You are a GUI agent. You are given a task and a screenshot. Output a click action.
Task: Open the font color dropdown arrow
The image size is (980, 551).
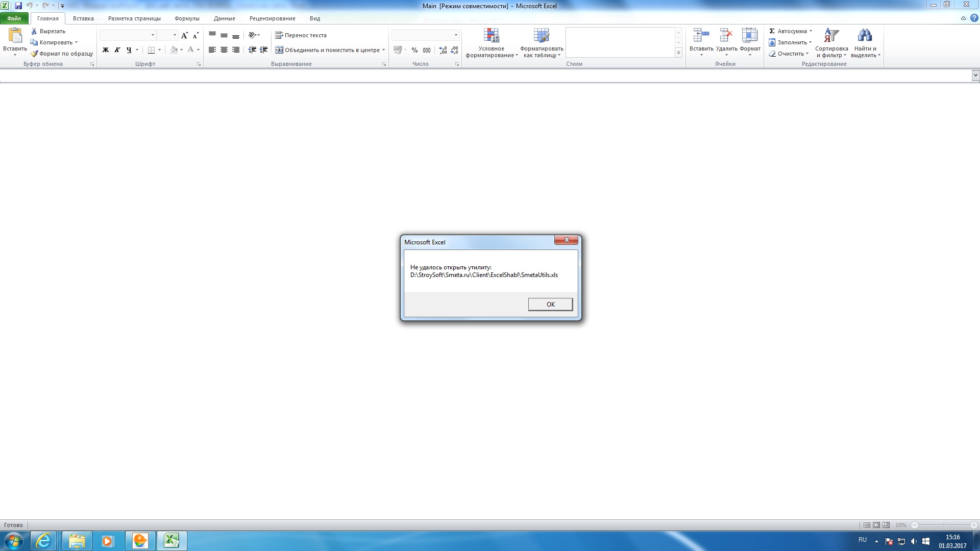click(199, 50)
